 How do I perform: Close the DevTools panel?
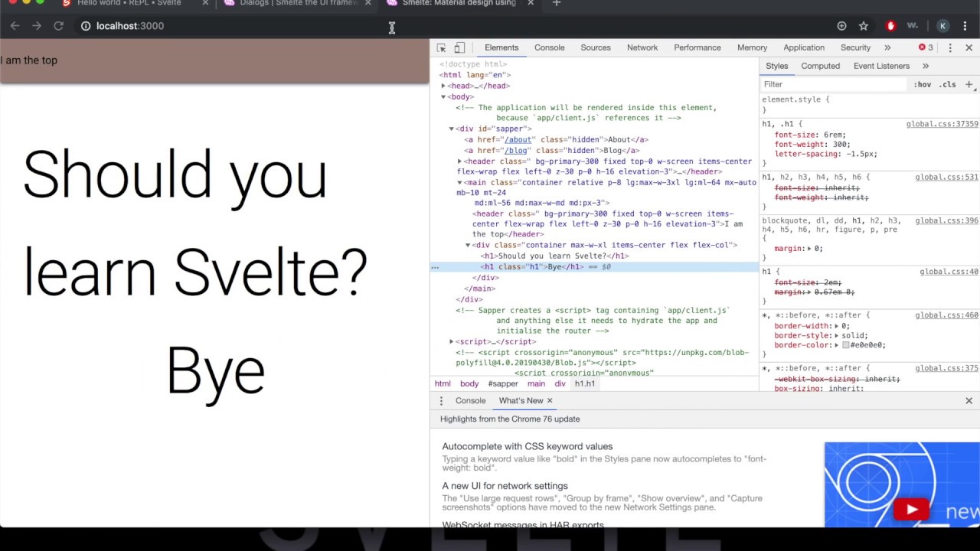[x=969, y=47]
